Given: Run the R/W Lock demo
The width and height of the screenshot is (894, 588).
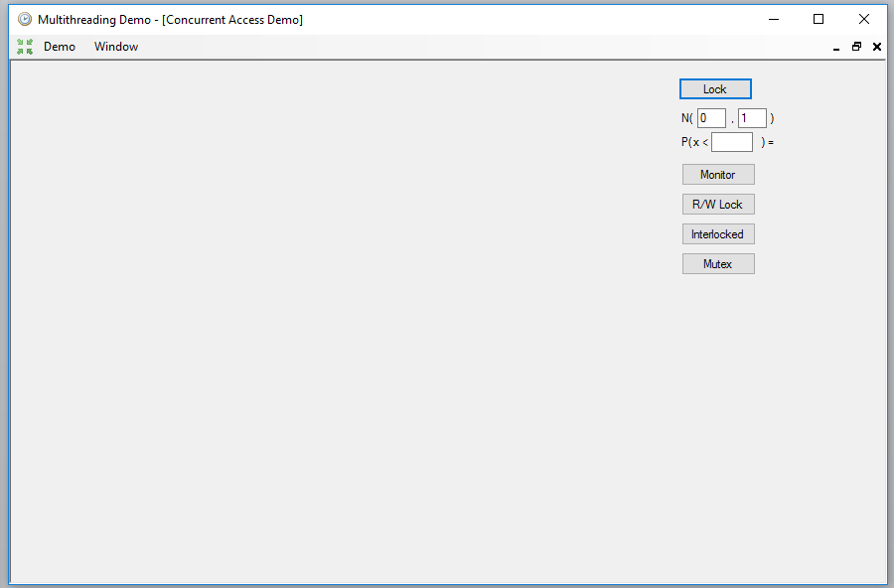Looking at the screenshot, I should (718, 205).
